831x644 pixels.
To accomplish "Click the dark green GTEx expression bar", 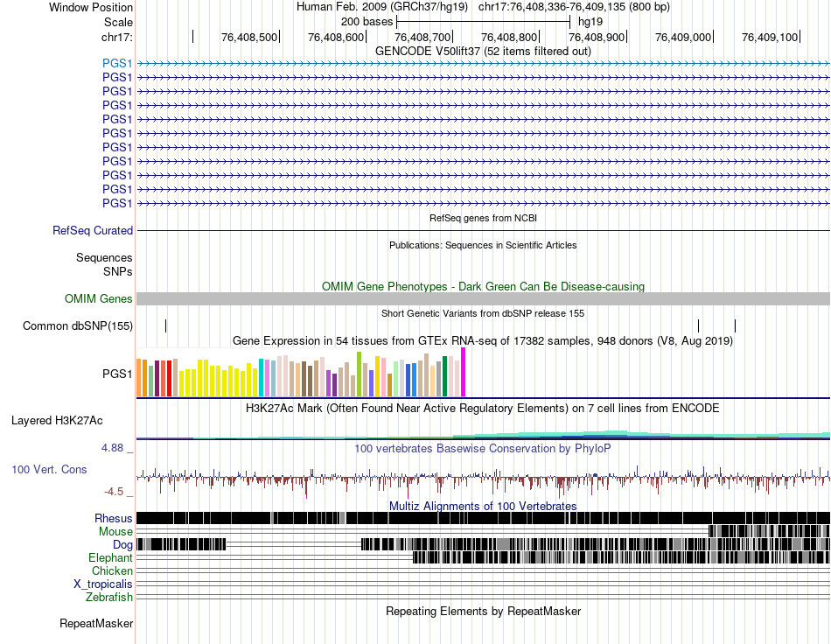I will pyautogui.click(x=444, y=376).
